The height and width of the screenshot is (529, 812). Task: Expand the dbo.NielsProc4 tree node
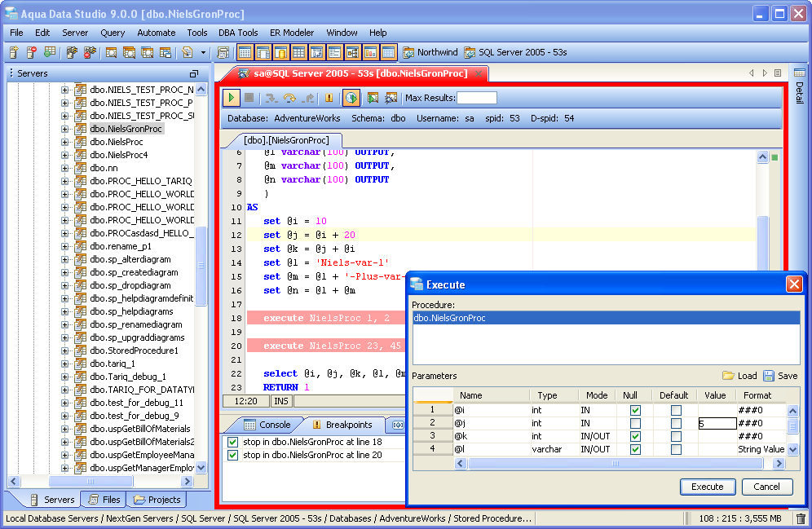pos(65,155)
